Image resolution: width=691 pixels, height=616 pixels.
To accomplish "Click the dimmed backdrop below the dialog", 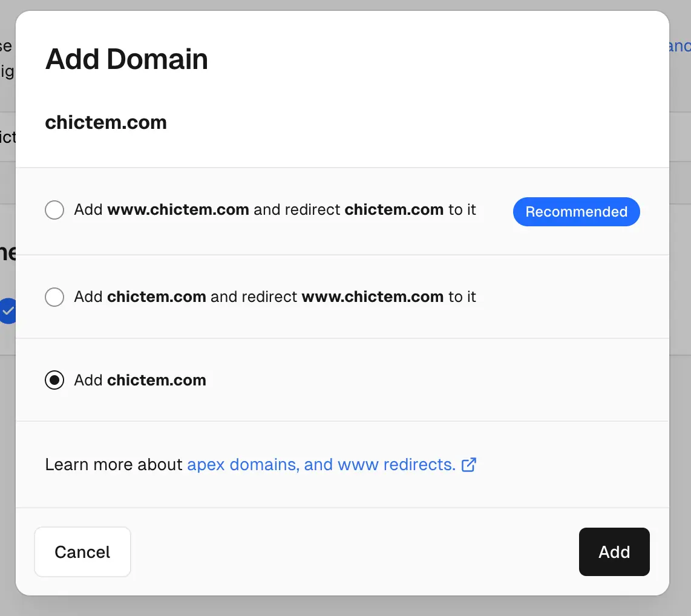I will tap(345, 606).
